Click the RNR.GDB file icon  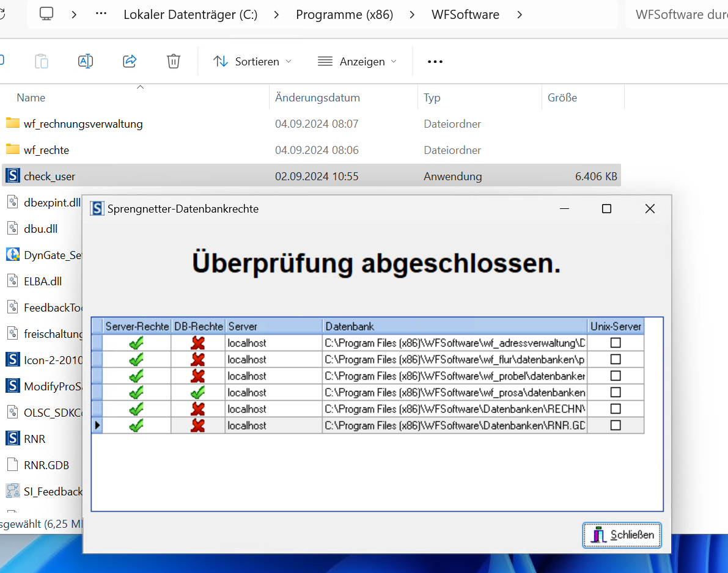13,464
